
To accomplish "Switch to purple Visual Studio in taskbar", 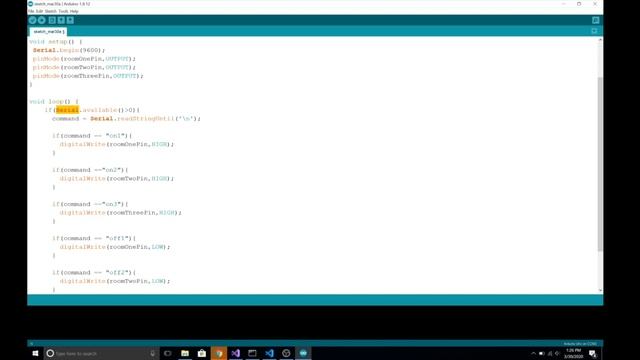I will (236, 353).
